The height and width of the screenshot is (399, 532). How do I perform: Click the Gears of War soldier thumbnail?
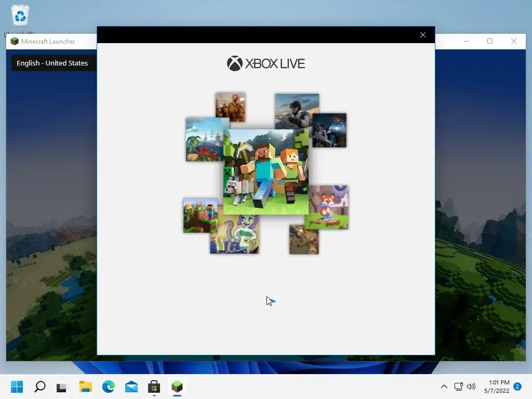[329, 130]
